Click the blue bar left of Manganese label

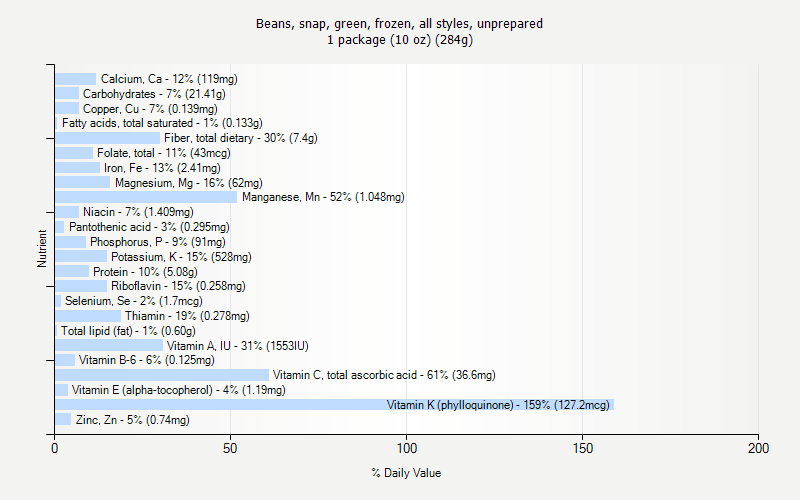click(146, 197)
